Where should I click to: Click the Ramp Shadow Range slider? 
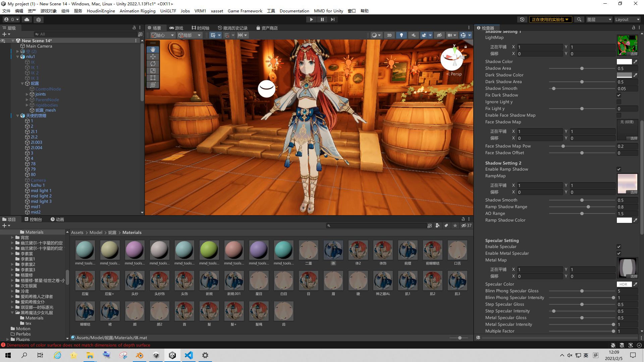pyautogui.click(x=582, y=207)
